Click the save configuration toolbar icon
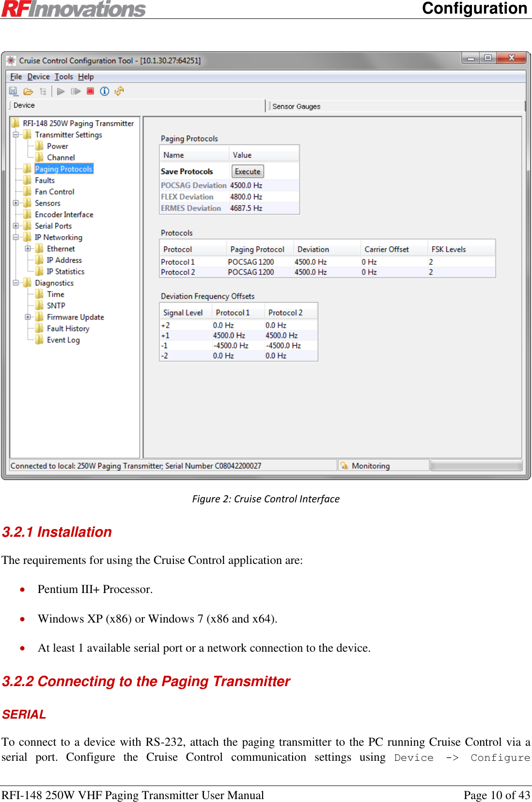The height and width of the screenshot is (802, 532). tap(13, 91)
